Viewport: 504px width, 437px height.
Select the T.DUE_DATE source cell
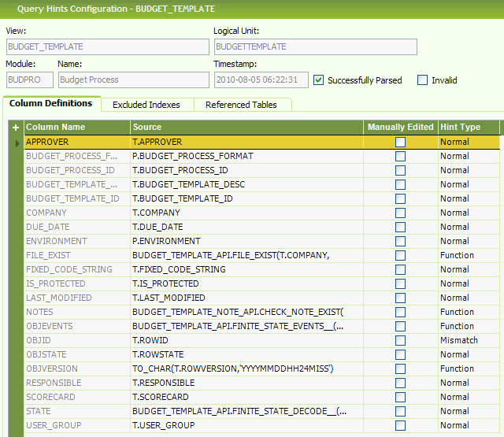247,228
